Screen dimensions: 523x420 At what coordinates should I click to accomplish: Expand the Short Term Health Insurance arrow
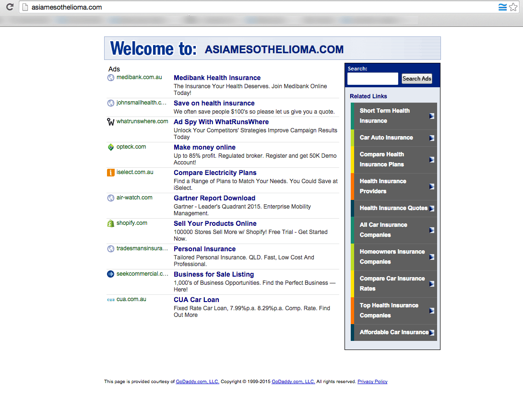click(x=433, y=116)
